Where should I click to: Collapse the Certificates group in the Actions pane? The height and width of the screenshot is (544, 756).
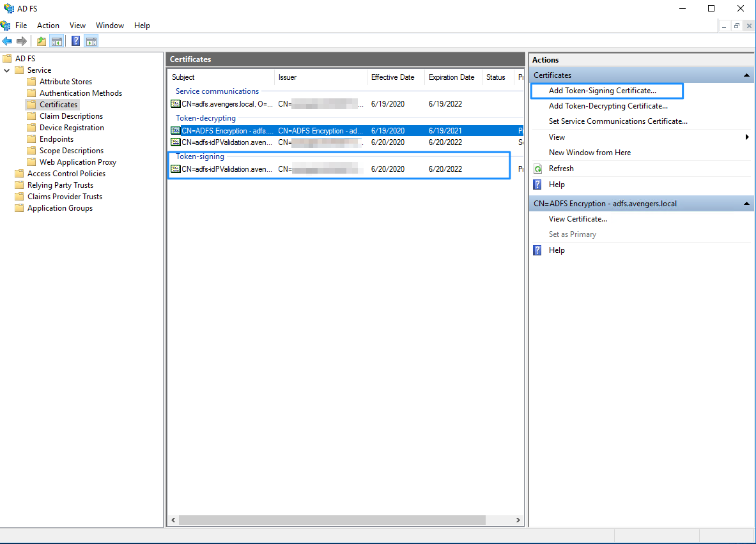click(746, 75)
